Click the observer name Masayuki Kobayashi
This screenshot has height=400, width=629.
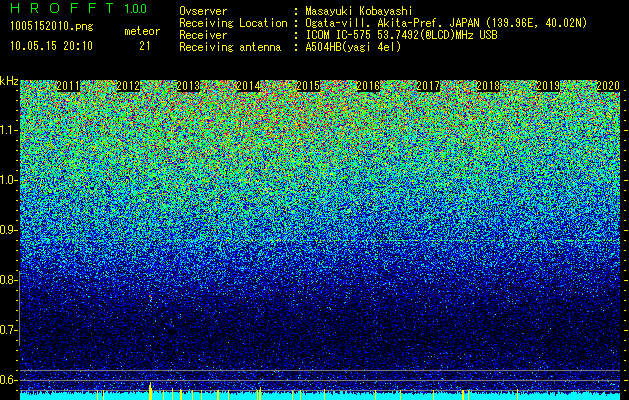(359, 12)
